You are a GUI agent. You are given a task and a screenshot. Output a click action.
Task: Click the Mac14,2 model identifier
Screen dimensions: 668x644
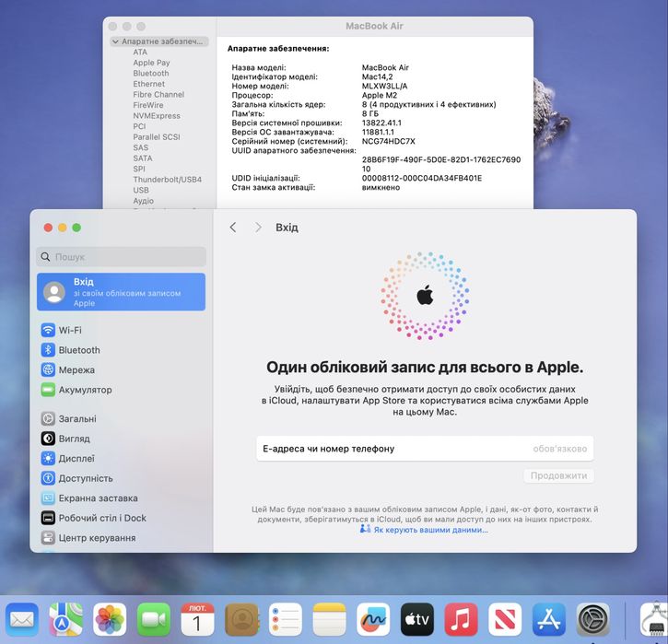tap(377, 76)
